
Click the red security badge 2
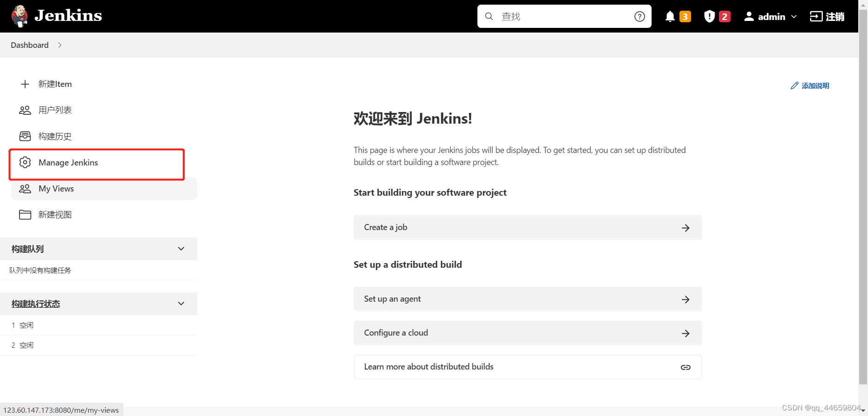point(724,17)
